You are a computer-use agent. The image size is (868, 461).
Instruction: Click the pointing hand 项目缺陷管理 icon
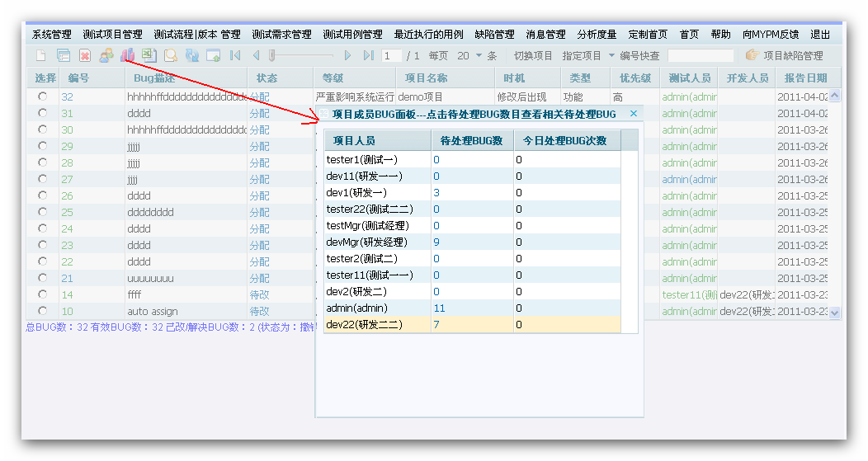[752, 55]
